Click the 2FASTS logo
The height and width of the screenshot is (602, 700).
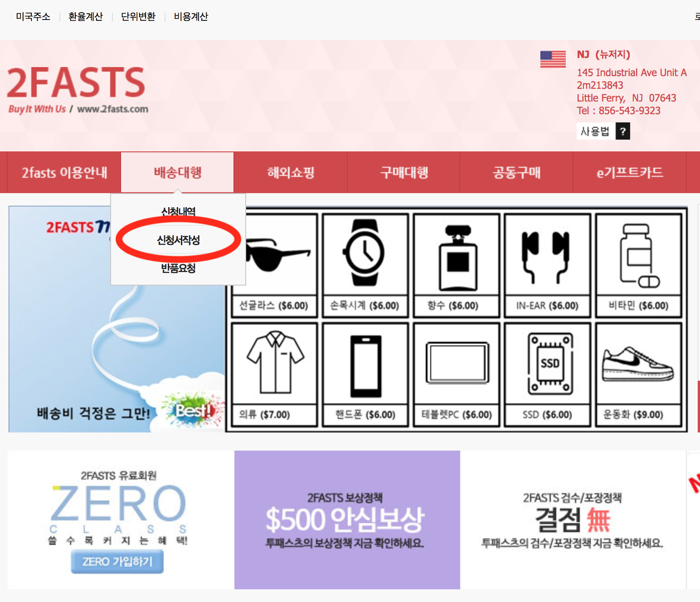[76, 83]
